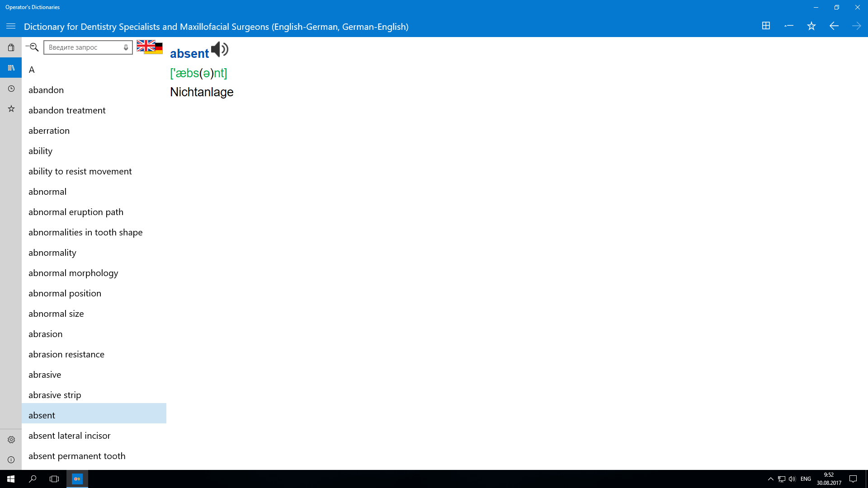Open the history clock sidebar tab

tap(11, 89)
